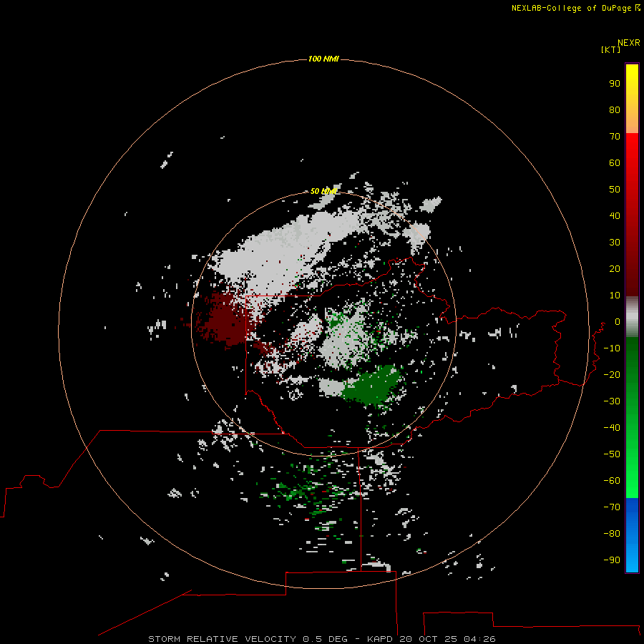Click the -70 value on velocity scale

tap(612, 507)
